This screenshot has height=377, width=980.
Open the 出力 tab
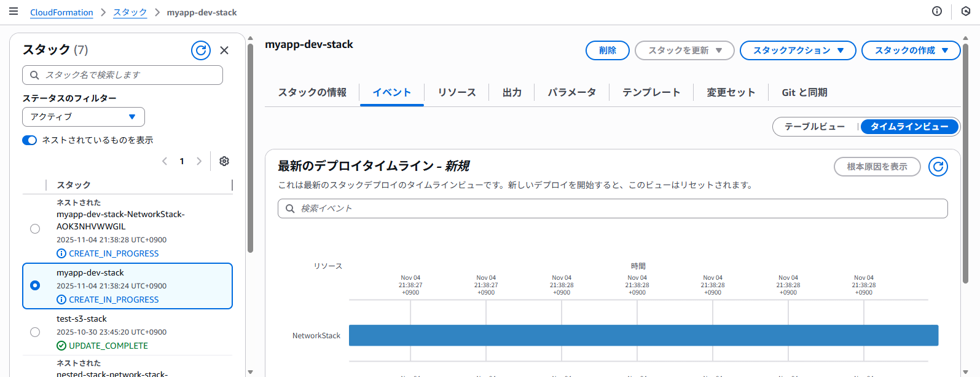click(x=512, y=92)
